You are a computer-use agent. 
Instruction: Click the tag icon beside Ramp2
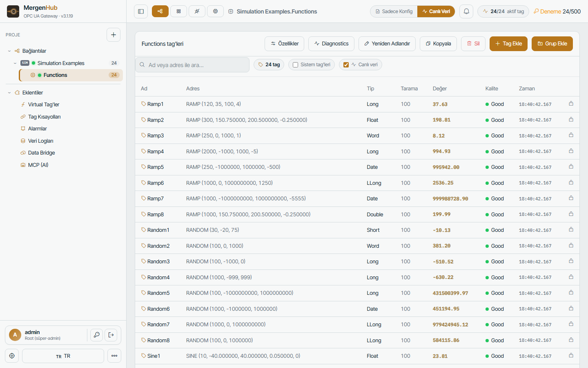[144, 120]
